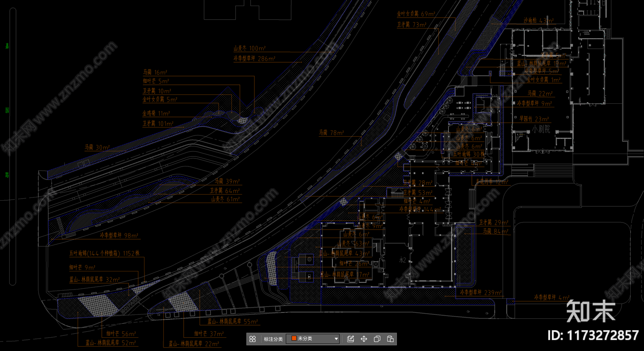Select the 细叶芒 56m² annotation
This screenshot has height=351, width=644.
(x=121, y=334)
